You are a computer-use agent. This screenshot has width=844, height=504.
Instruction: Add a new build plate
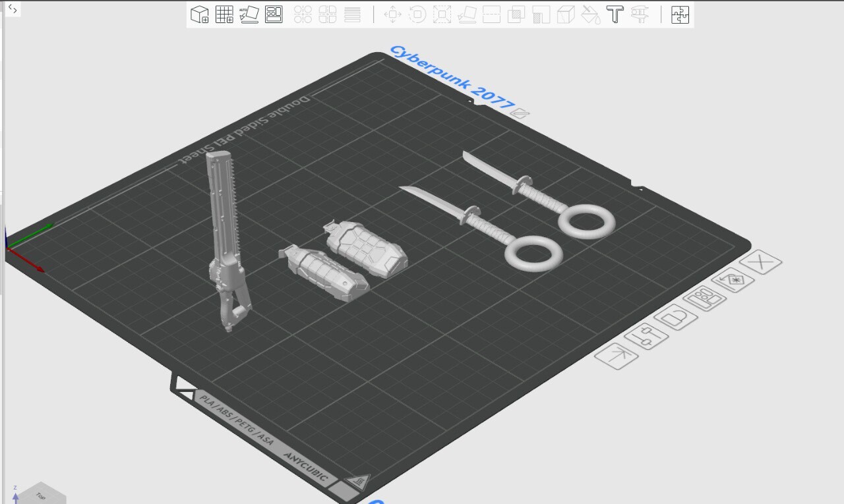pyautogui.click(x=225, y=14)
